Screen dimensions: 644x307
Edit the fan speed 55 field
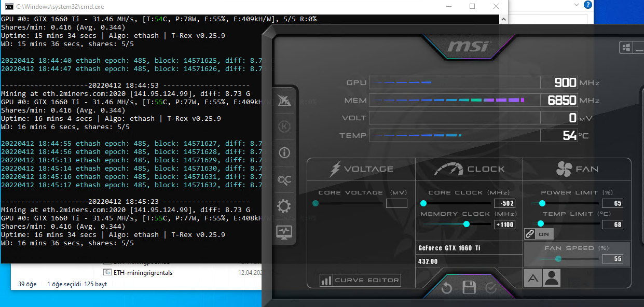point(612,259)
